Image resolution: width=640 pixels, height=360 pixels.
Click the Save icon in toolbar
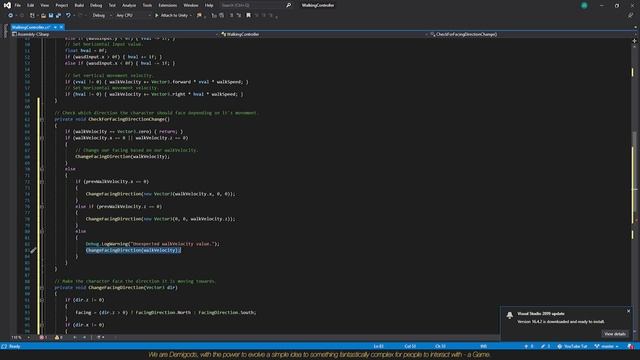[x=51, y=16]
